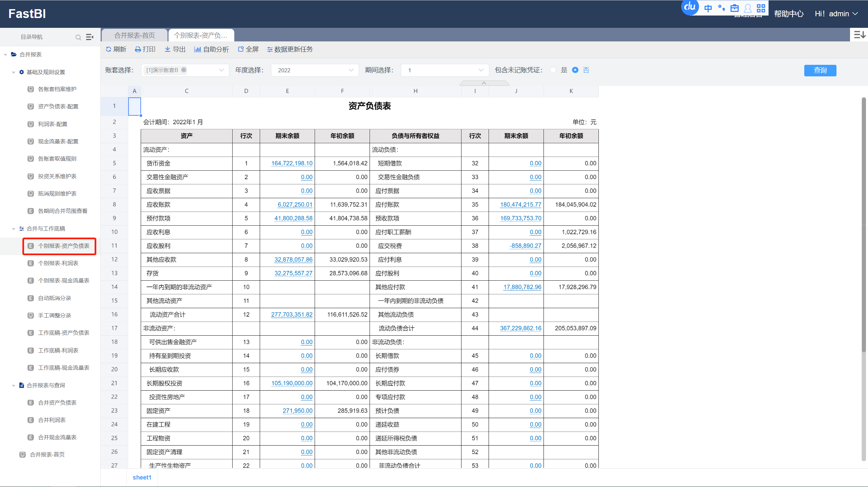Click the print (打印) icon
Image resolution: width=868 pixels, height=487 pixels.
[138, 50]
